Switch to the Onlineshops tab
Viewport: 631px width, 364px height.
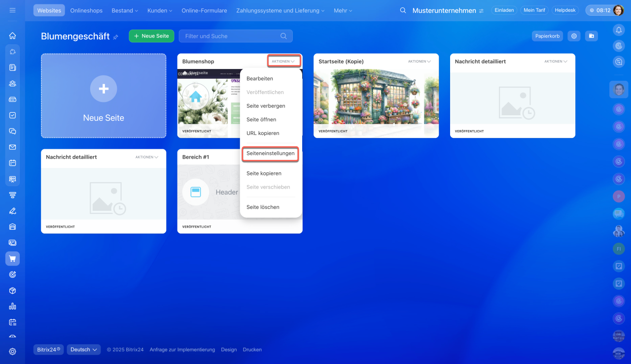click(87, 10)
